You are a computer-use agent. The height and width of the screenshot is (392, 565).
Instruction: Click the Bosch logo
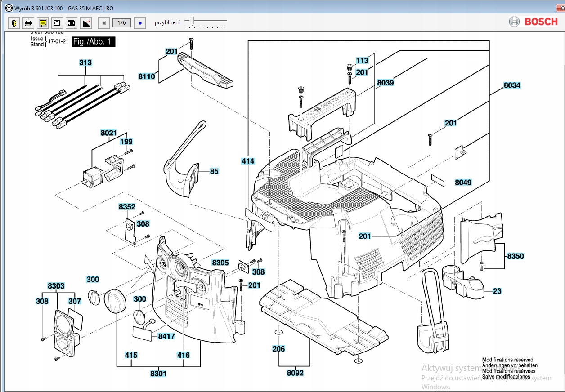tap(534, 22)
